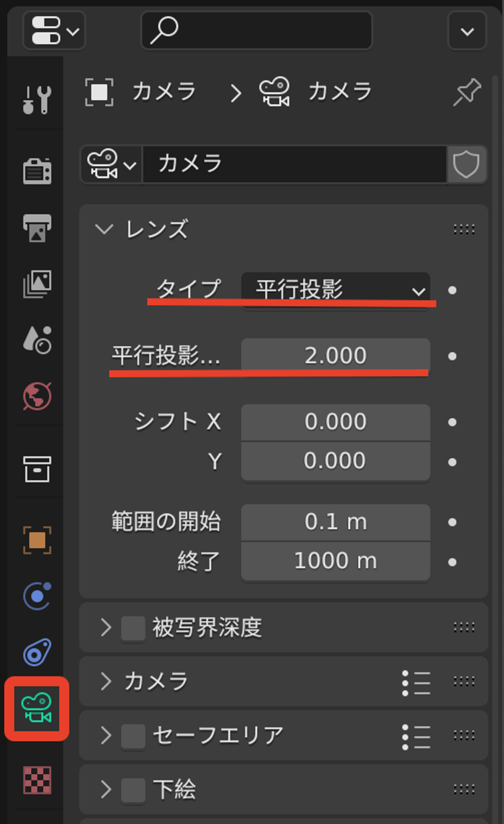Image resolution: width=504 pixels, height=824 pixels.
Task: Click the animate dot beside シフト X
Action: pos(452,422)
